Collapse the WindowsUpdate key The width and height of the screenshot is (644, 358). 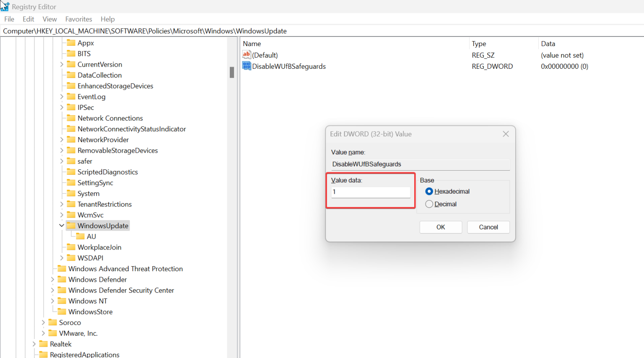[61, 225]
